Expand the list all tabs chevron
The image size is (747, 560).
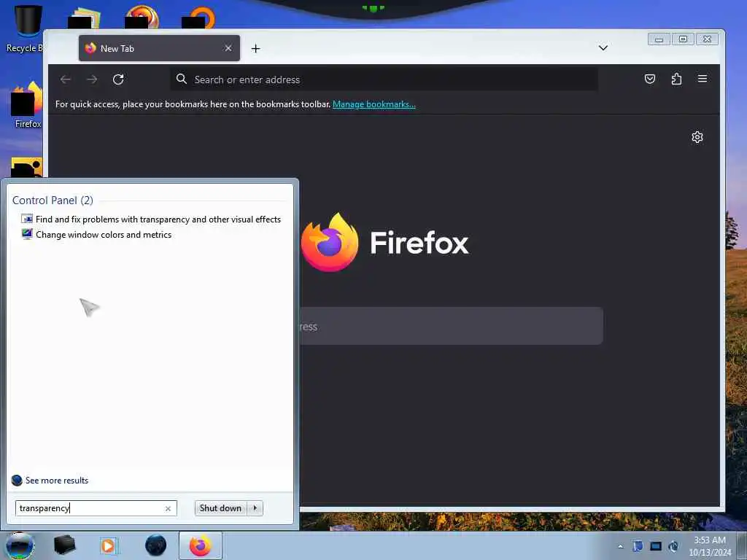coord(603,48)
